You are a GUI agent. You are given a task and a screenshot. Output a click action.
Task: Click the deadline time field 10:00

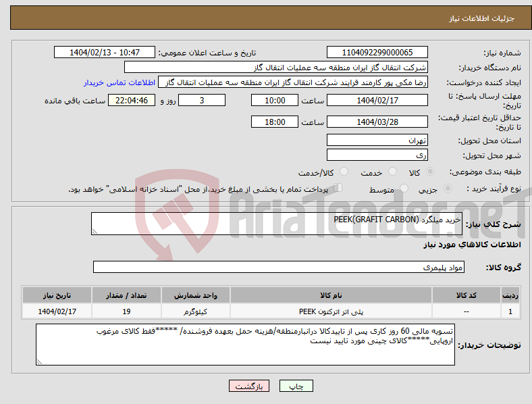(275, 100)
